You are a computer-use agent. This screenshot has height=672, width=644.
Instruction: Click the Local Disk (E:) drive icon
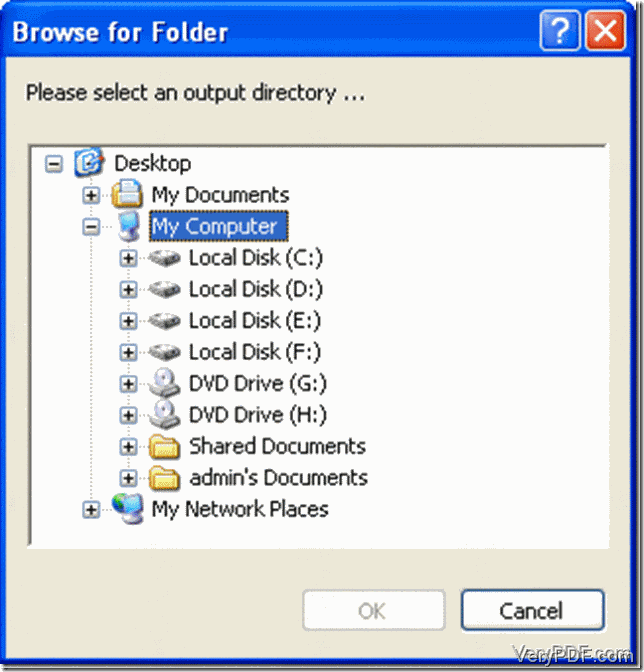tap(164, 321)
